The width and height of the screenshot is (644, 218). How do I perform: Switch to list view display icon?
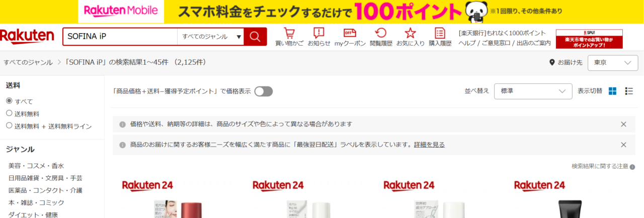629,91
